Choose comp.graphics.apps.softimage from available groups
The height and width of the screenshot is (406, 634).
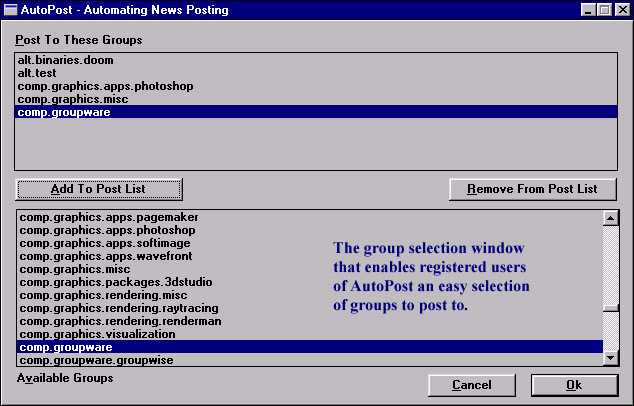click(105, 243)
